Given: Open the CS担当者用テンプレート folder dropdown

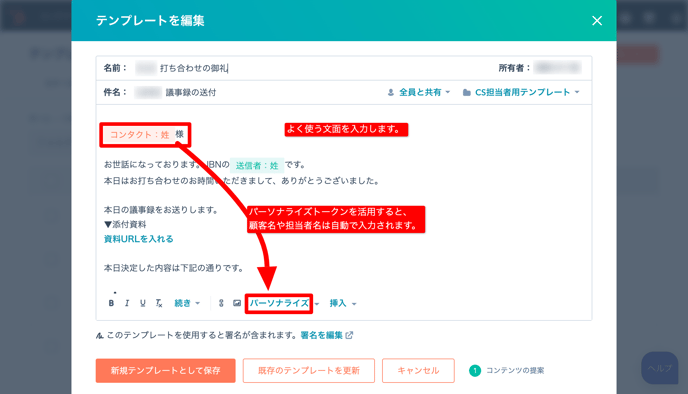Looking at the screenshot, I should click(x=521, y=92).
